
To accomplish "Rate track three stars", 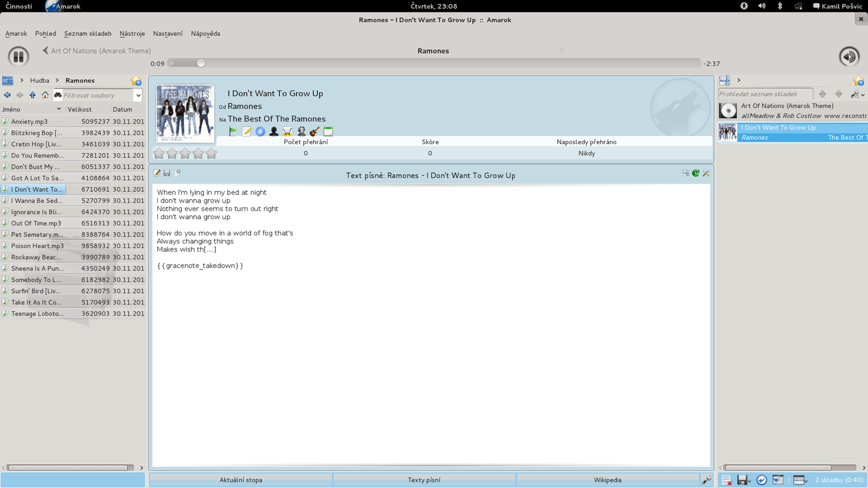I will tap(185, 153).
